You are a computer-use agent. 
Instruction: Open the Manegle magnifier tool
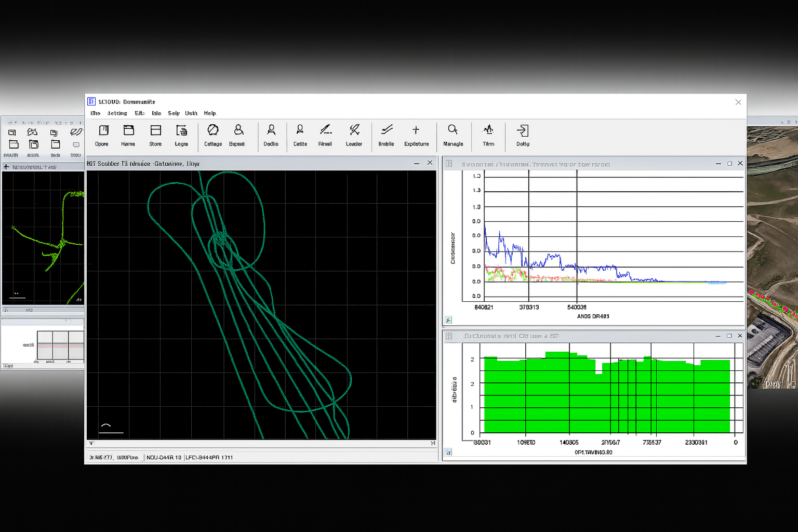pos(453,135)
